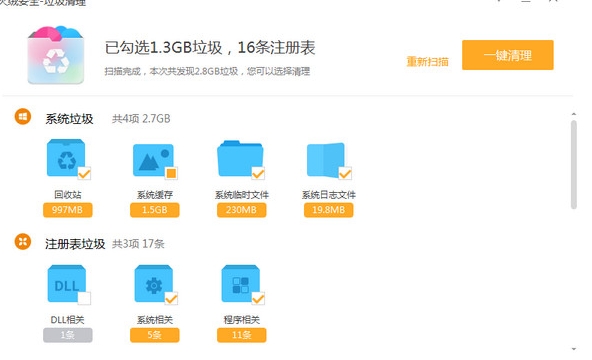Click the 回收站 label

point(68,195)
